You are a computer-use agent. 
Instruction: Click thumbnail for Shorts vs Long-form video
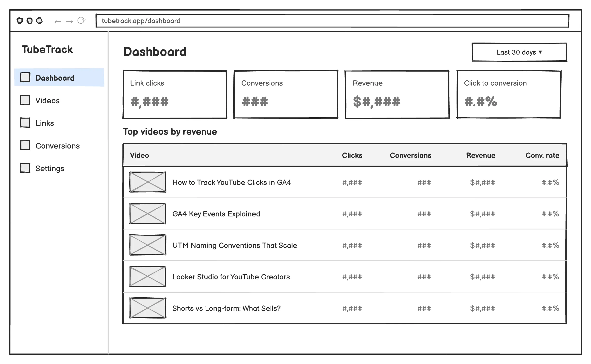(148, 308)
